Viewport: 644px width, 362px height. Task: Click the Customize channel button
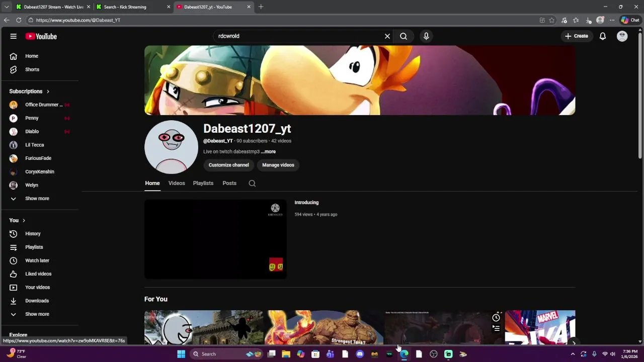coord(229,165)
